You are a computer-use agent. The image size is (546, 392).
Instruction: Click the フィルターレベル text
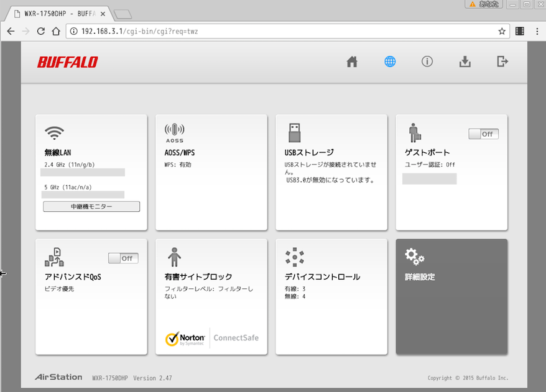(x=208, y=293)
